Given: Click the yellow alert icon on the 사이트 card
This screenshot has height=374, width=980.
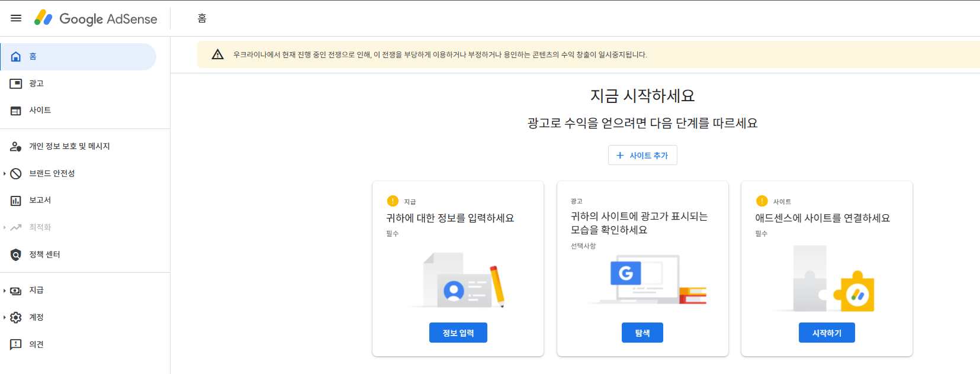Looking at the screenshot, I should pyautogui.click(x=762, y=201).
